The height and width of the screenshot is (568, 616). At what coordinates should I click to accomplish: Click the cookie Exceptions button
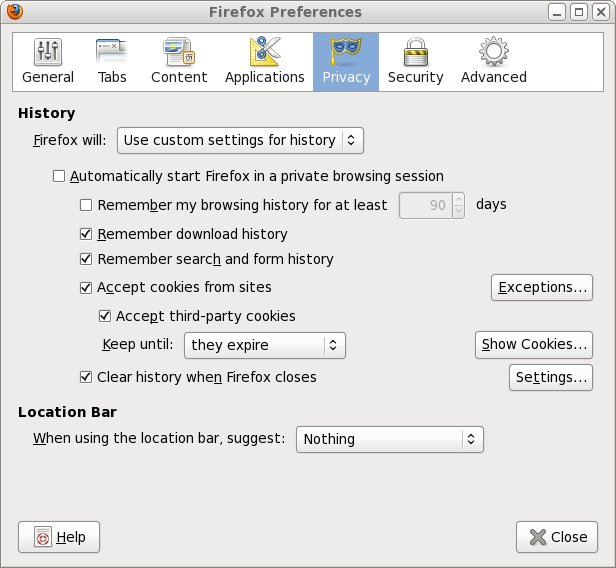(x=542, y=288)
